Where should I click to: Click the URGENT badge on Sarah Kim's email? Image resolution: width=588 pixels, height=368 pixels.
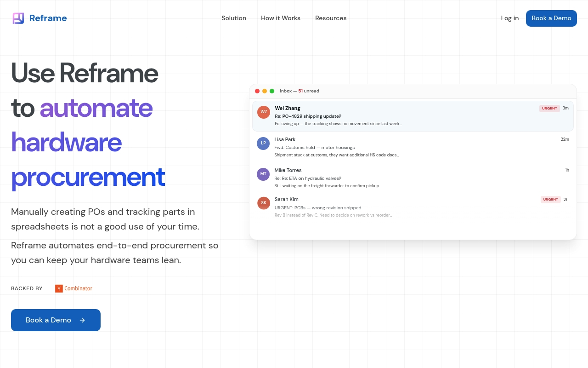[550, 200]
